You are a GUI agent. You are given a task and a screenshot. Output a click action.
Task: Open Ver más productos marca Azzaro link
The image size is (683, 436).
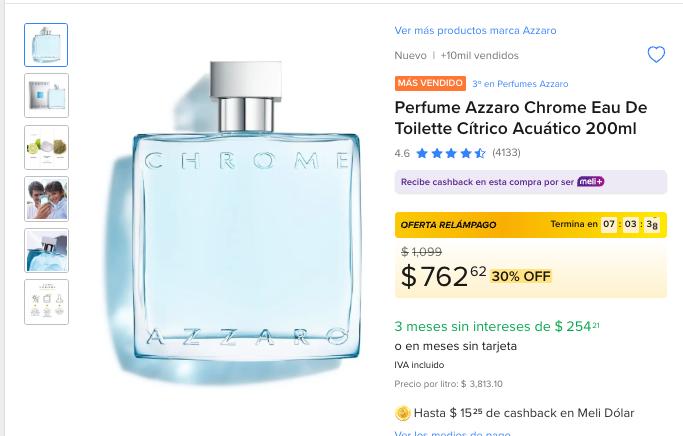point(475,30)
